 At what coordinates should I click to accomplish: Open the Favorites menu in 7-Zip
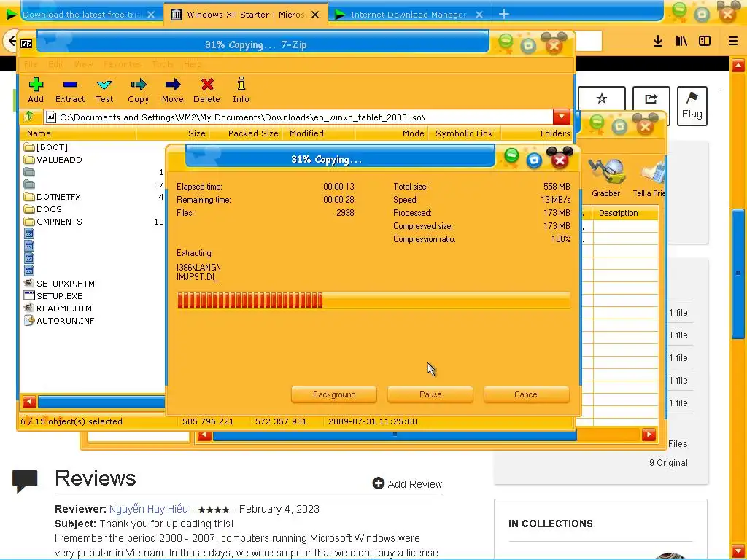(122, 64)
